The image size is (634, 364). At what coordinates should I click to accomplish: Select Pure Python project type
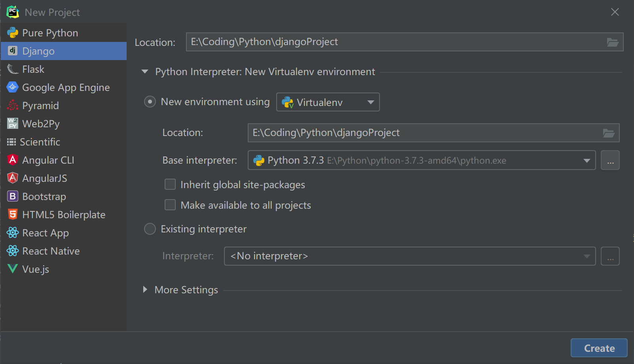[x=50, y=33]
